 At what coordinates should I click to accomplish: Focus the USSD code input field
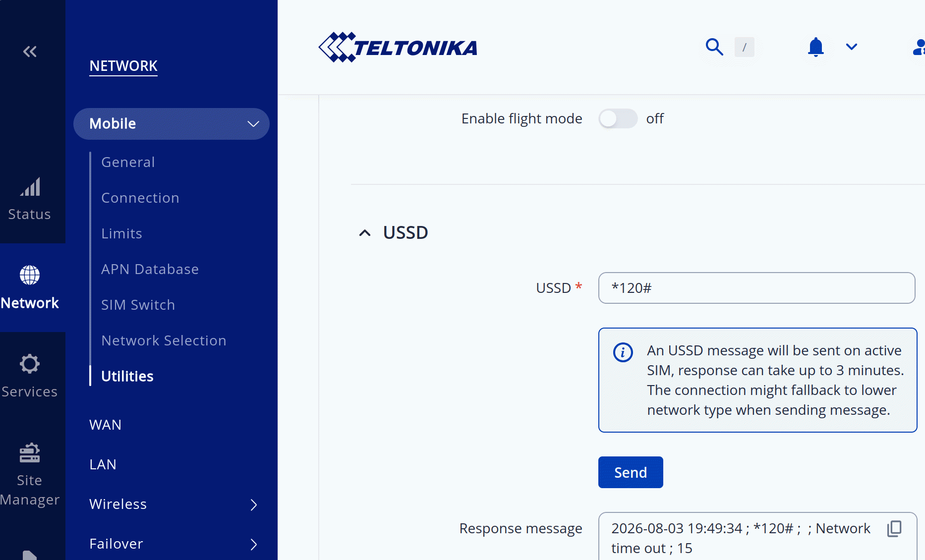[756, 288]
